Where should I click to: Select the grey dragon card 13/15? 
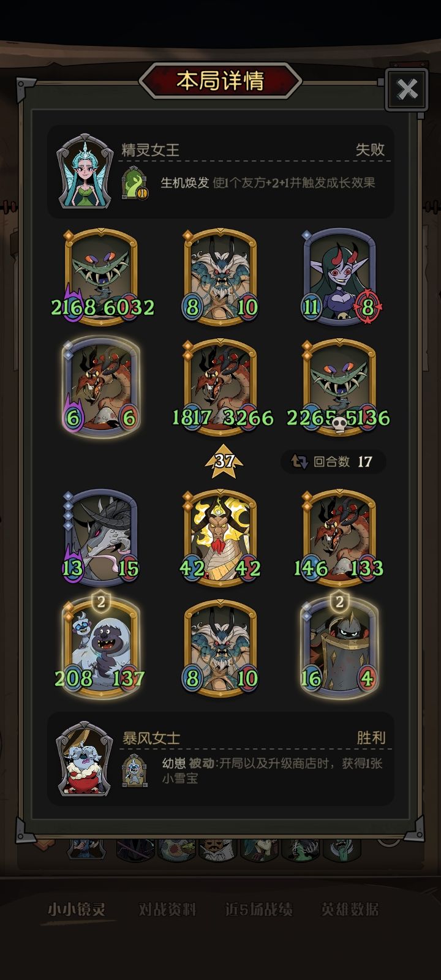coord(101,537)
